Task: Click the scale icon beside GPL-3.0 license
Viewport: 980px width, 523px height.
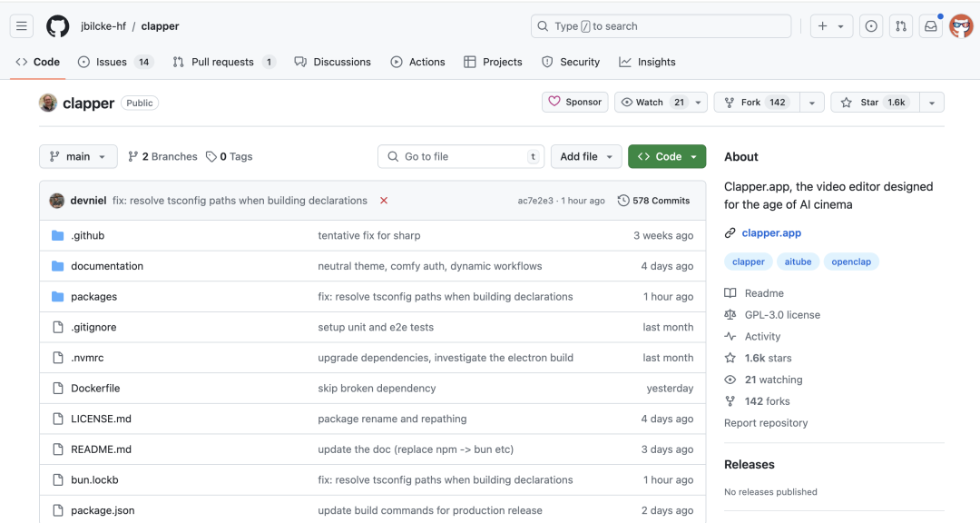Action: [x=730, y=315]
